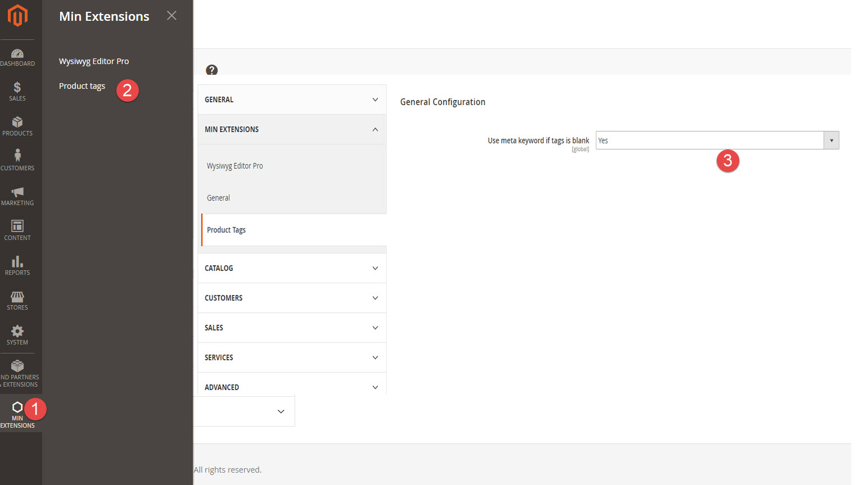Open the Partners & Extensions icon
868x485 pixels.
tap(17, 366)
